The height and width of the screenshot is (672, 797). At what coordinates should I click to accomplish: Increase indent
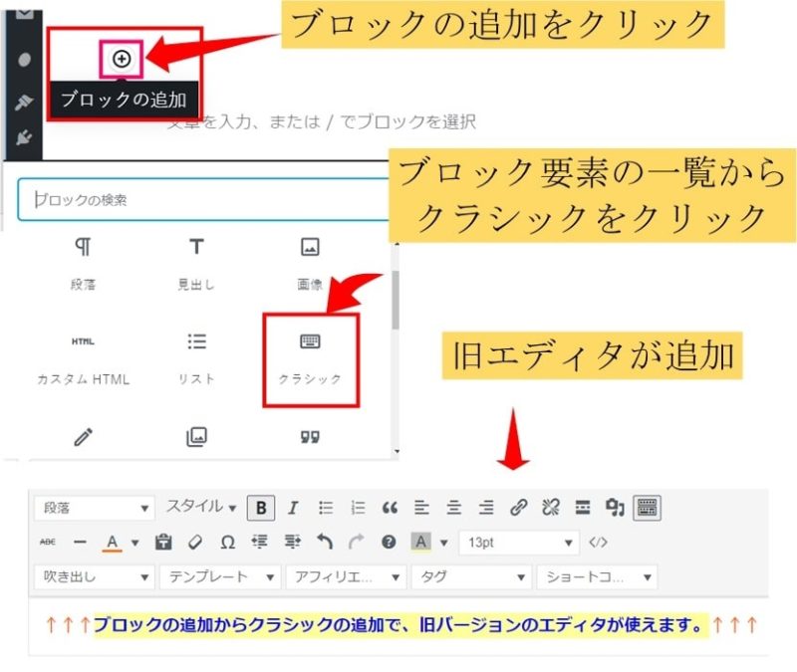pos(292,542)
